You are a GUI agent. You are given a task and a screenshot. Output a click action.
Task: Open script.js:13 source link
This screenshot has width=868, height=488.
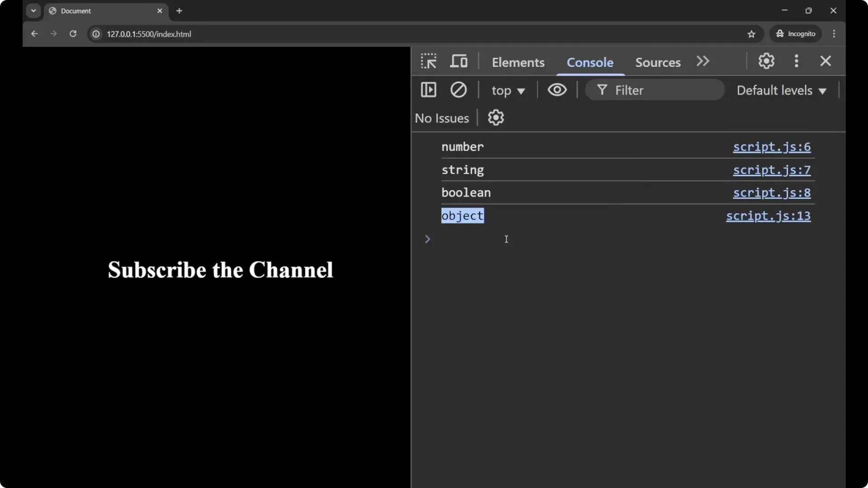[x=768, y=216]
